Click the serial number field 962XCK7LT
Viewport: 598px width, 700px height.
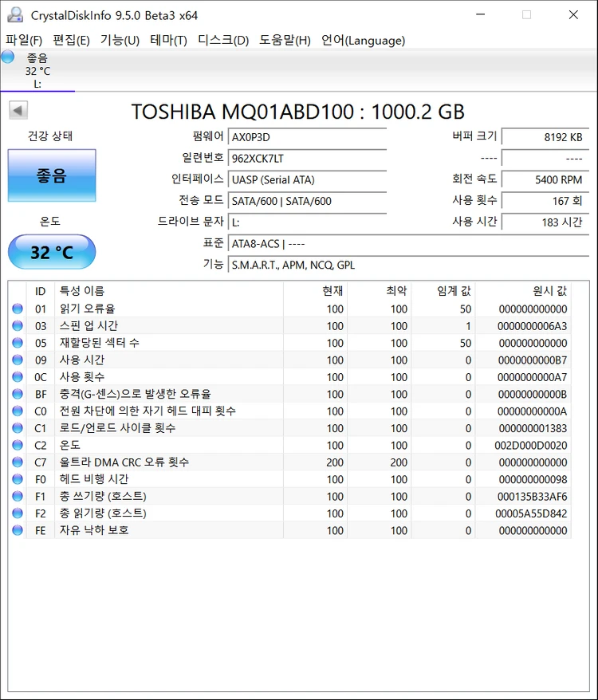(x=307, y=158)
